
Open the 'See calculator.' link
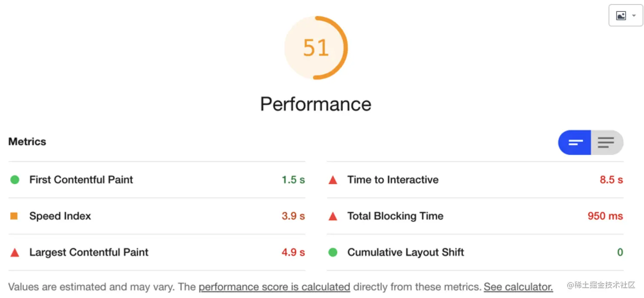click(518, 287)
